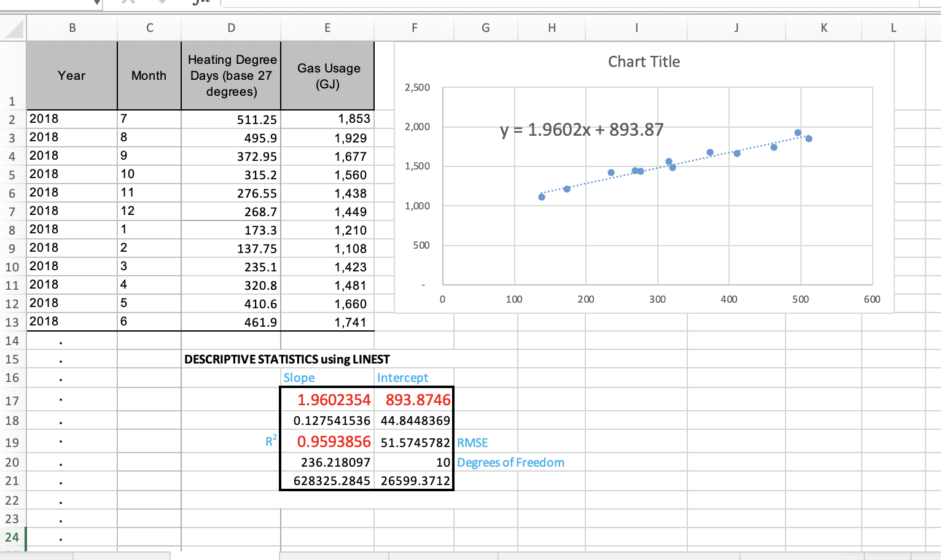Select cell with value 372.95
The image size is (941, 560).
pyautogui.click(x=231, y=156)
